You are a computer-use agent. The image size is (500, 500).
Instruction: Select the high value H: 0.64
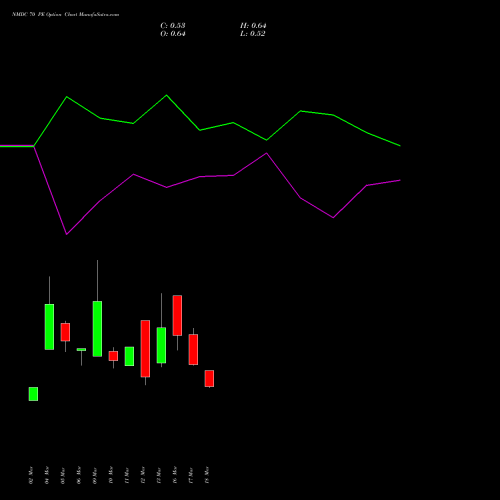click(253, 26)
